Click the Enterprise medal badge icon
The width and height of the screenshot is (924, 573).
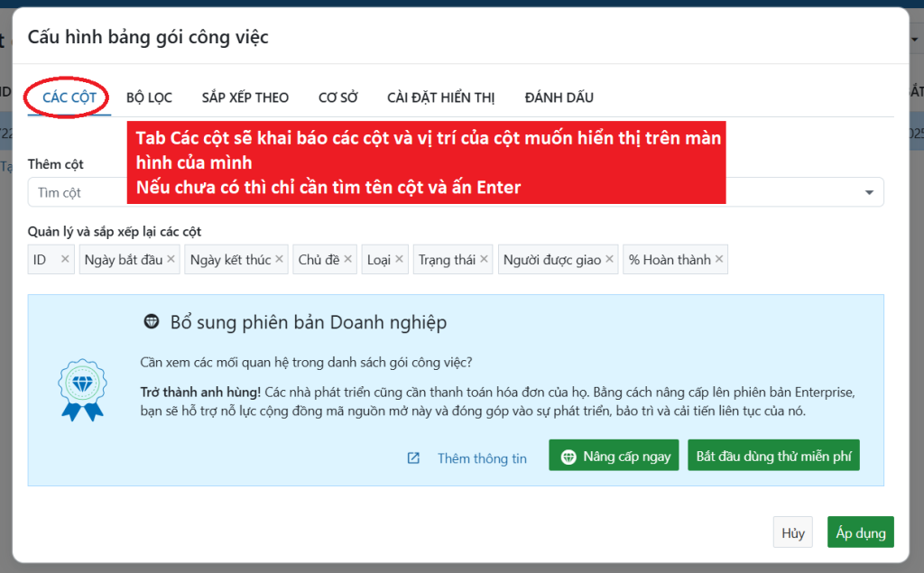click(x=82, y=390)
